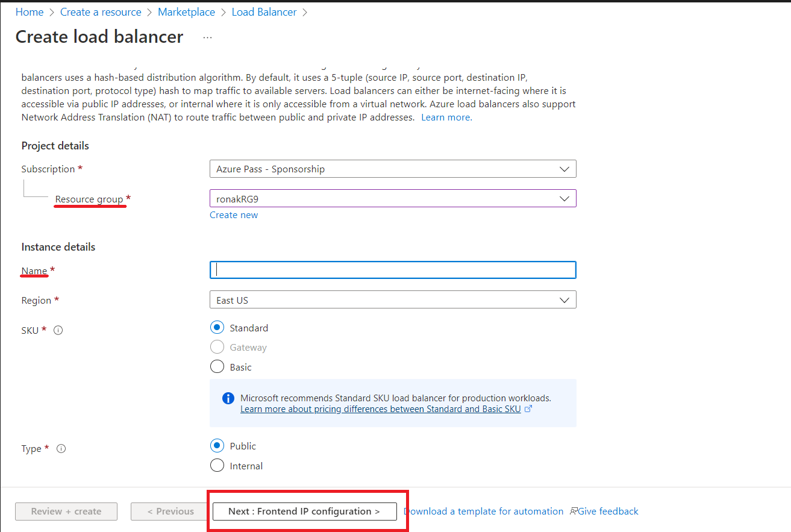
Task: Click Next: Frontend IP configuration
Action: pos(305,511)
